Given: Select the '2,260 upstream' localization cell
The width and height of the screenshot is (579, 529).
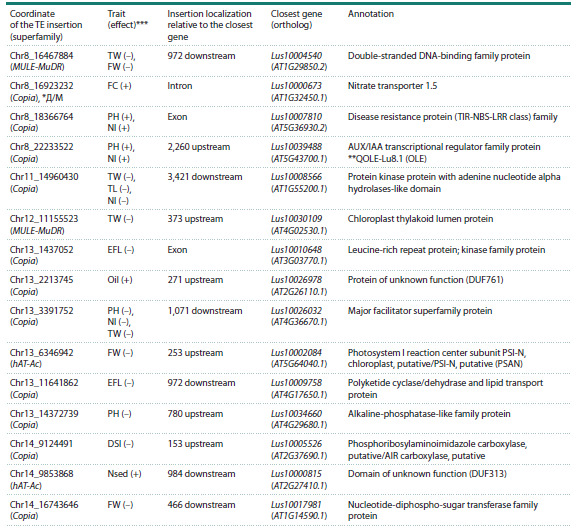Looking at the screenshot, I should [x=199, y=147].
